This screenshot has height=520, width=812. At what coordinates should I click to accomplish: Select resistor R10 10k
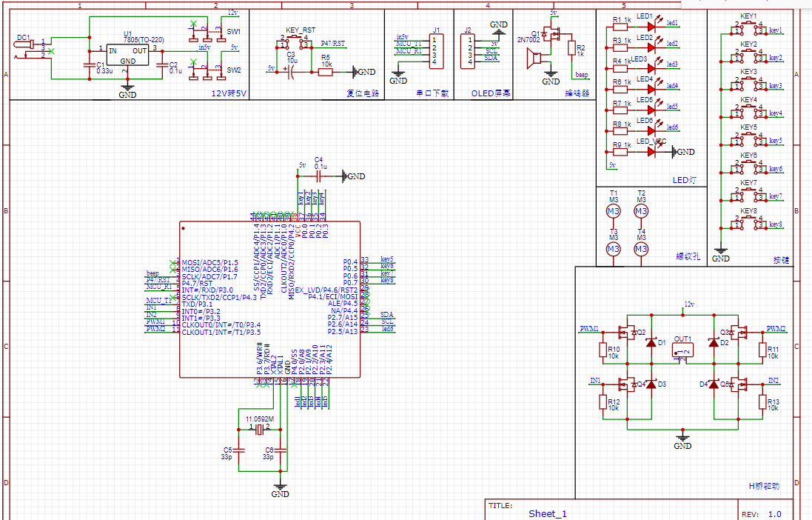click(x=603, y=350)
